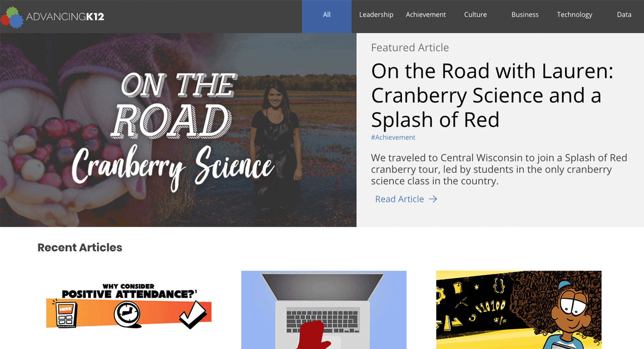Open the Achievement category in the navigation
Screen dimensions: 644x349
point(426,15)
